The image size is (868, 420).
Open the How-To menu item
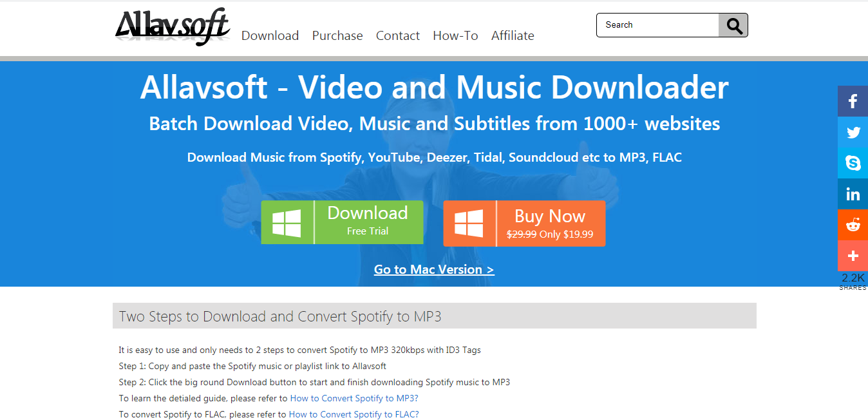coord(455,35)
